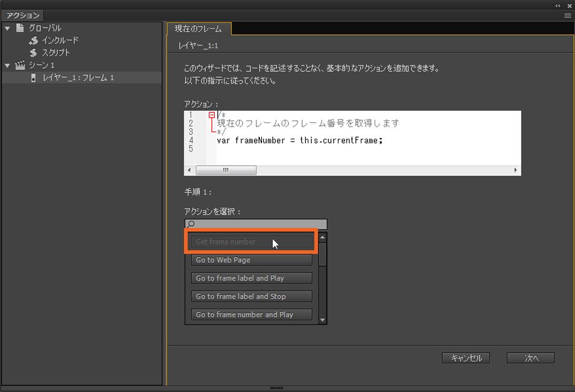
Task: Click code editor left scroll arrow
Action: coord(189,170)
